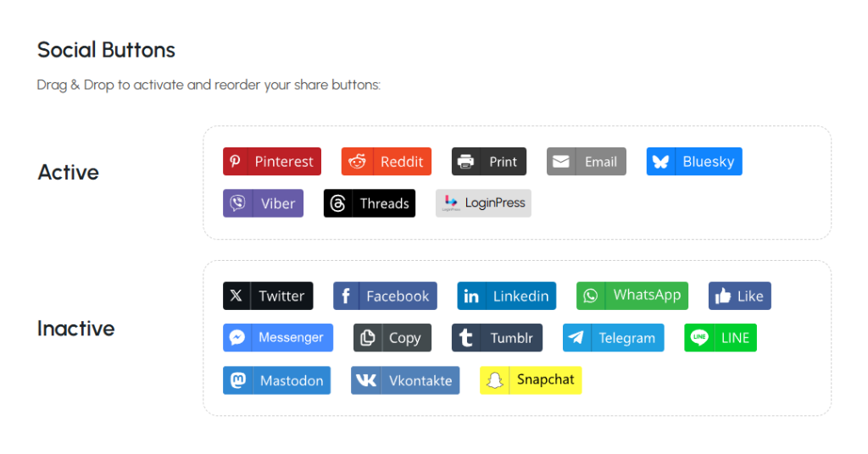The image size is (868, 454).
Task: Pick the Twitter button label
Action: tap(281, 296)
